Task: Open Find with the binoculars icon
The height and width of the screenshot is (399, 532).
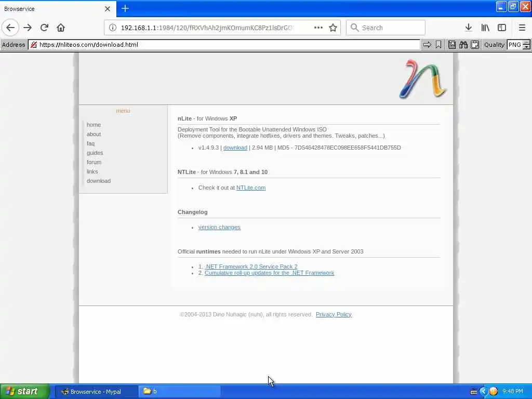Action: 463,45
